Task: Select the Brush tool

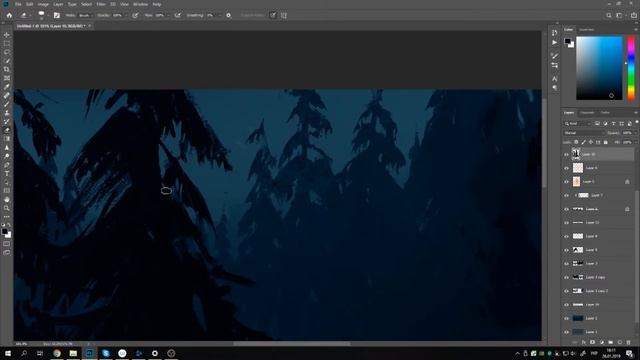Action: pyautogui.click(x=7, y=104)
